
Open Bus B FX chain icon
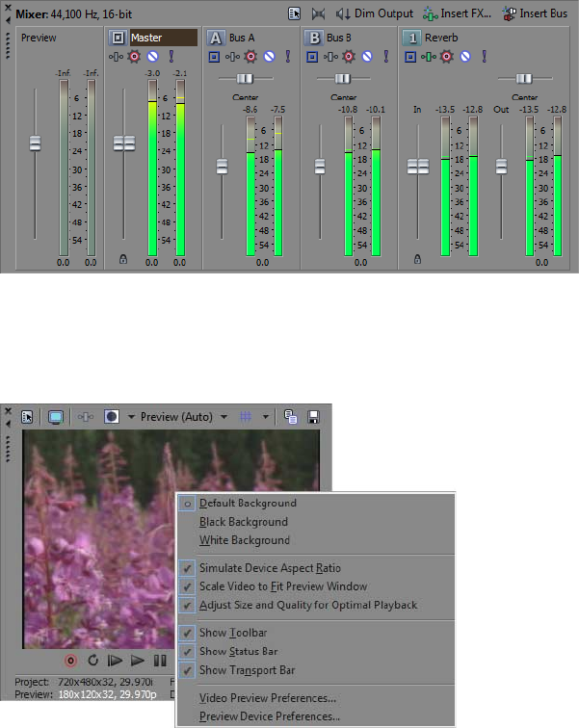point(330,57)
